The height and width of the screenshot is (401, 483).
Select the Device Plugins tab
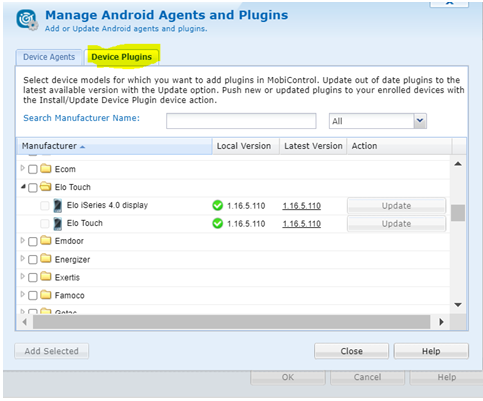point(122,57)
